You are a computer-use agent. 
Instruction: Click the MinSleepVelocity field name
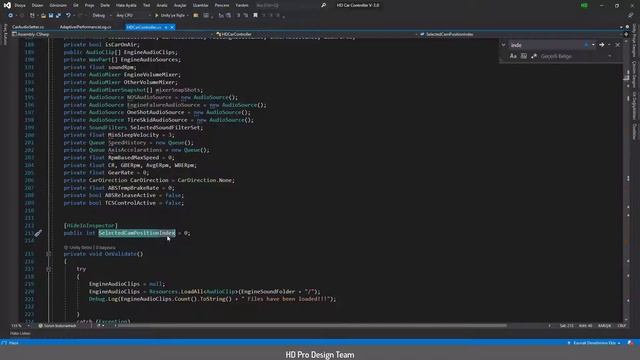(133, 135)
